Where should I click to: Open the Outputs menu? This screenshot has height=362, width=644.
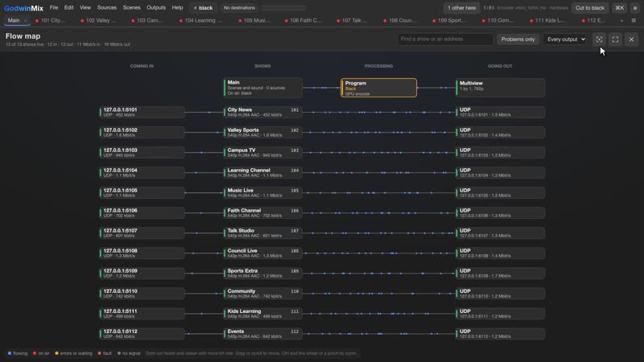click(156, 8)
